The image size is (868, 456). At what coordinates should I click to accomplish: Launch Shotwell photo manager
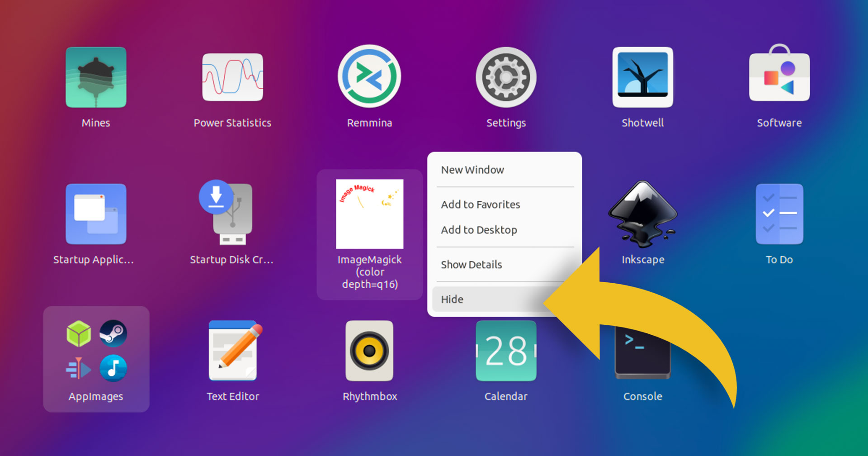(642, 77)
